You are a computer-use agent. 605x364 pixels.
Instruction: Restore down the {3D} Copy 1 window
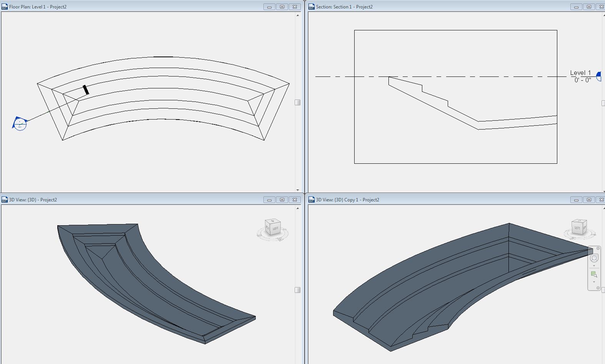tap(589, 200)
